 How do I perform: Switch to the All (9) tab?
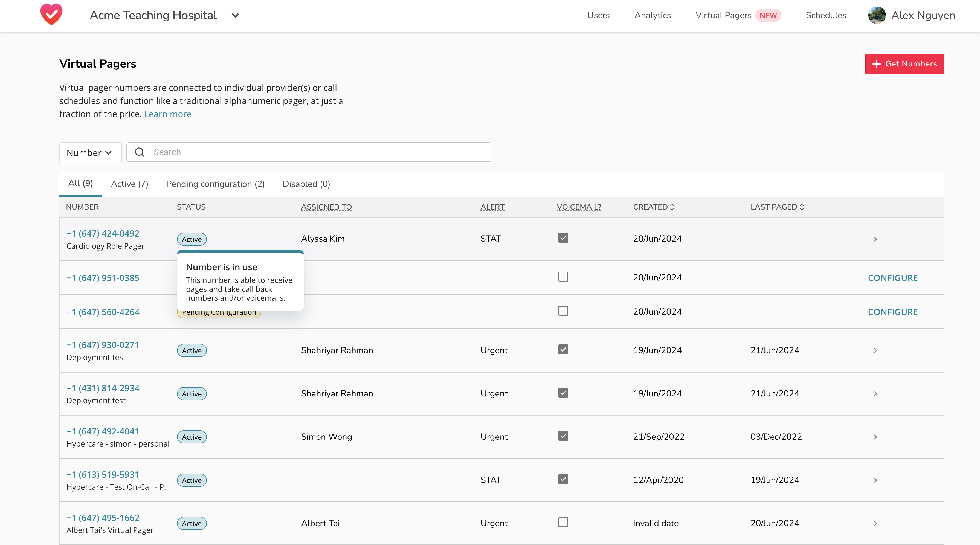[81, 184]
